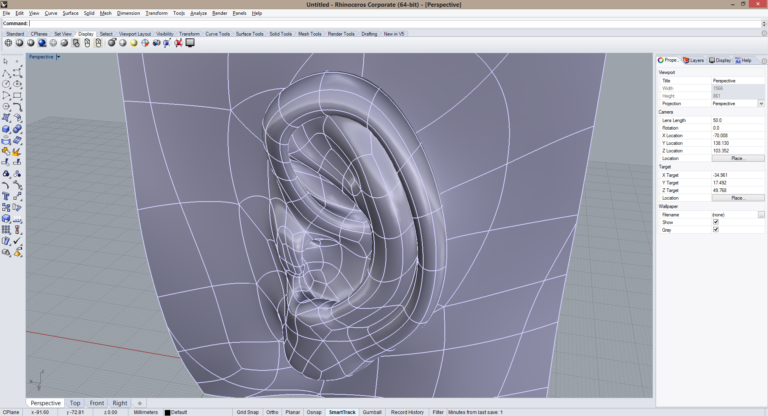Viewport: 768px width, 416px height.
Task: Select the Pointer selection tool in left sidebar
Action: (x=6, y=61)
